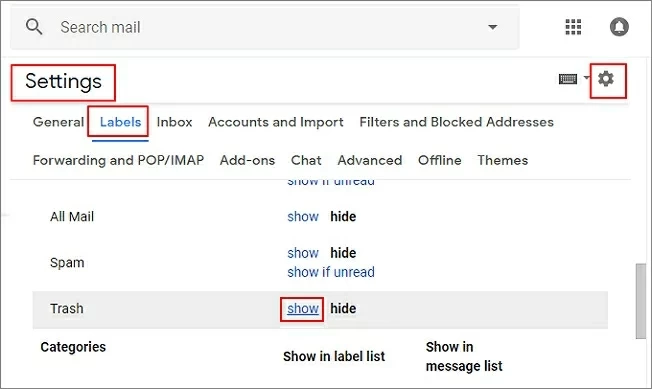Click hide for Trash
Screen dimensions: 652x389
[343, 308]
